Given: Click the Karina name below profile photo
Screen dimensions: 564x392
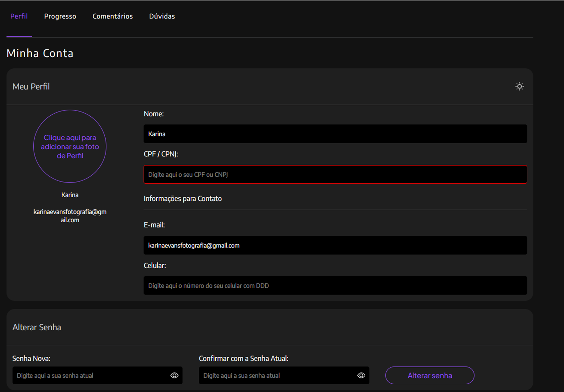Looking at the screenshot, I should (x=70, y=195).
